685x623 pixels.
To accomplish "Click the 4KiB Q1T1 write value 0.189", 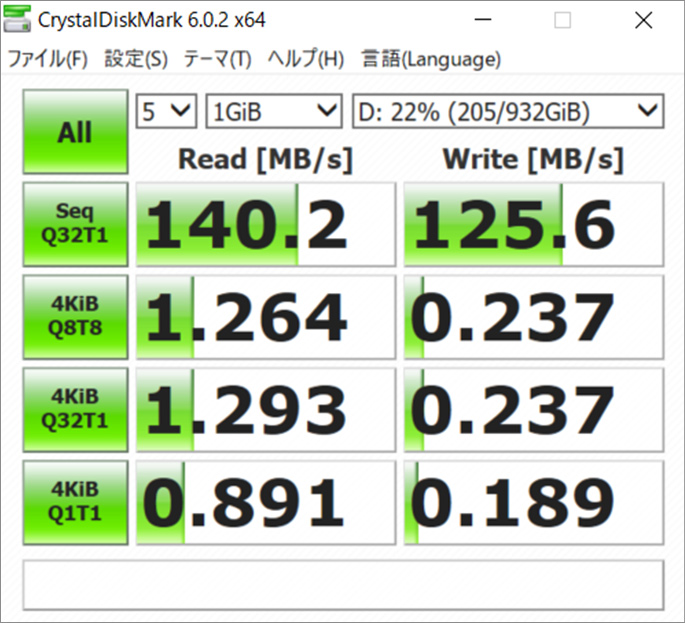I will click(534, 502).
